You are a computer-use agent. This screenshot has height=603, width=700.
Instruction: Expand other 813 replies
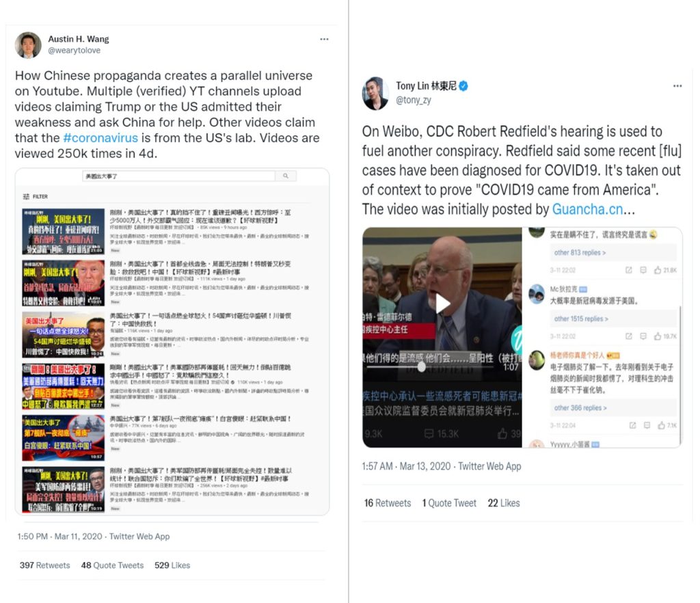[580, 253]
